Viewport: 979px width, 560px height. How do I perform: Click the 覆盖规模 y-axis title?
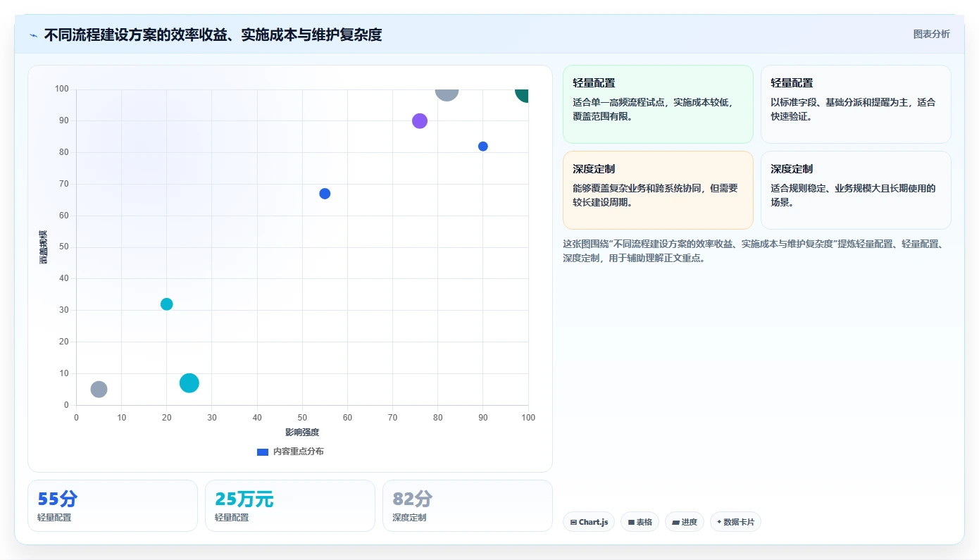pos(44,247)
